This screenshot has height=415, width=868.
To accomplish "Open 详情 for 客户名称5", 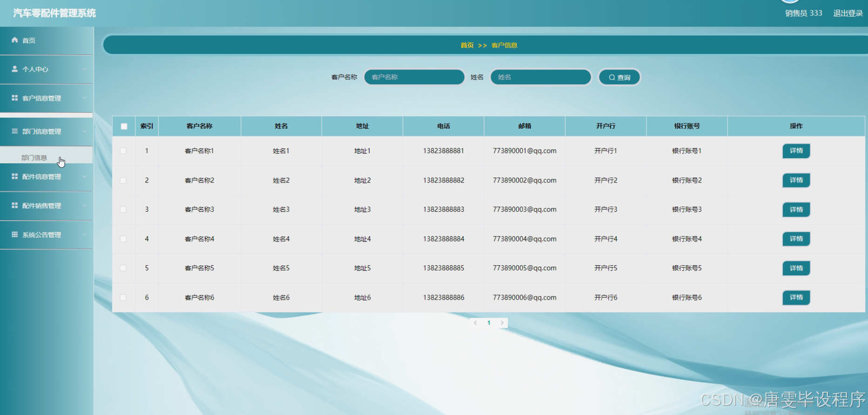I will tap(796, 268).
